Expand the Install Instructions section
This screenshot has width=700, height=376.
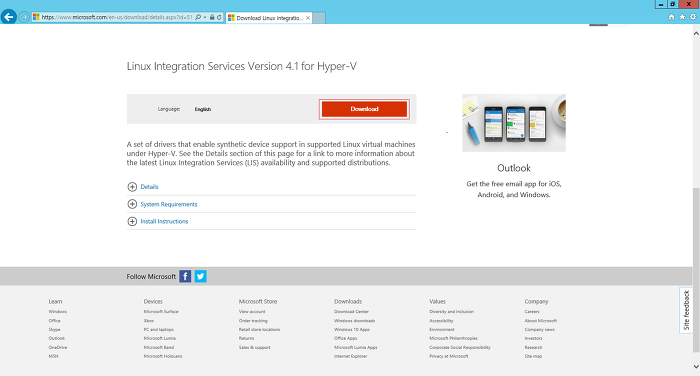(164, 221)
